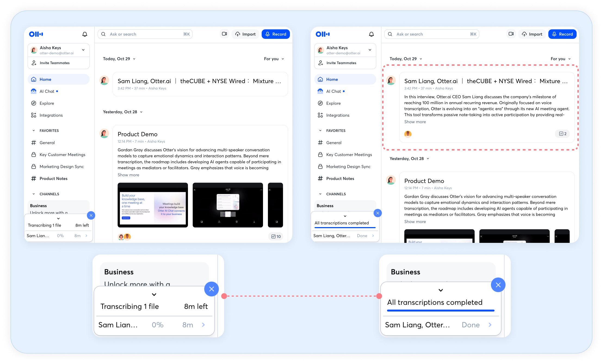Close the transcribing panel in left window

tap(91, 215)
